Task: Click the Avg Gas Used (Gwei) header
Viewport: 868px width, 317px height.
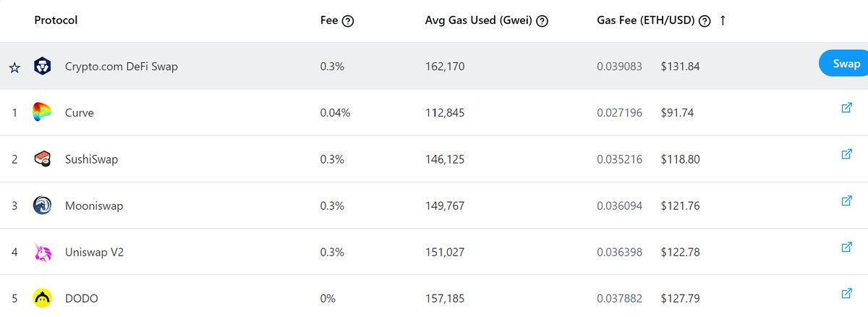Action: click(479, 20)
